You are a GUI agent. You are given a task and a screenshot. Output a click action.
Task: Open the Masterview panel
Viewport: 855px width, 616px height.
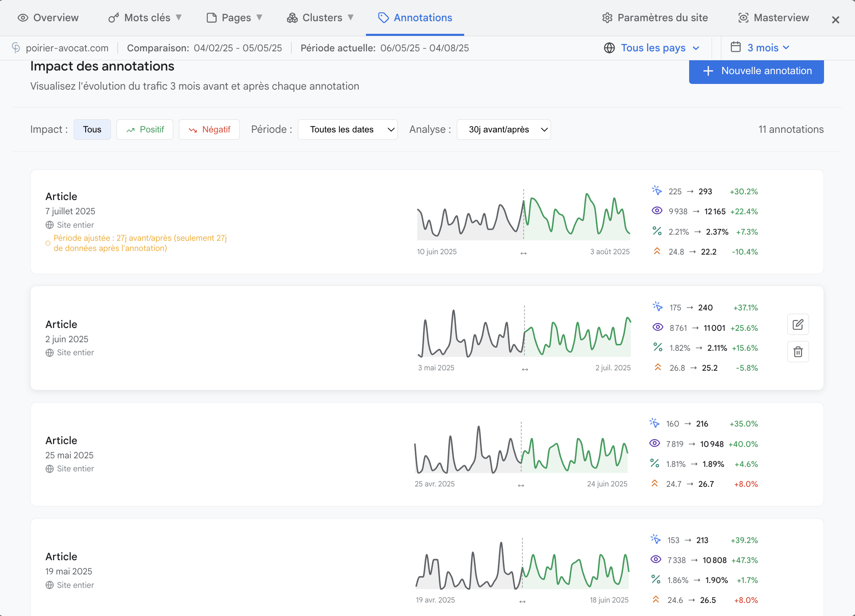pos(773,18)
